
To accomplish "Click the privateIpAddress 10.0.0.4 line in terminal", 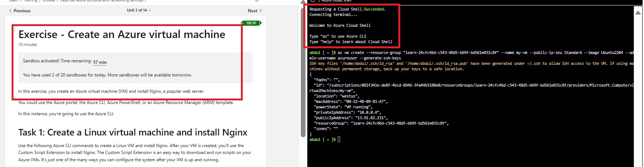I will pos(348,112).
